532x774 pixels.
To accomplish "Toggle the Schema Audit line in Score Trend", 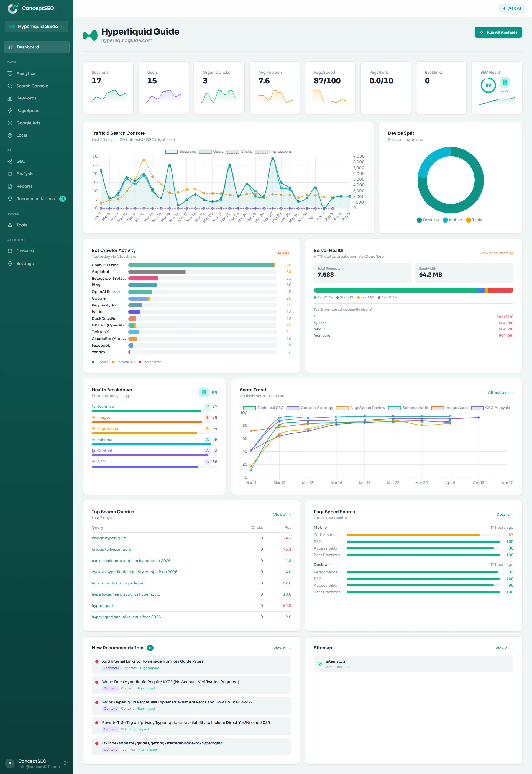I will point(408,408).
